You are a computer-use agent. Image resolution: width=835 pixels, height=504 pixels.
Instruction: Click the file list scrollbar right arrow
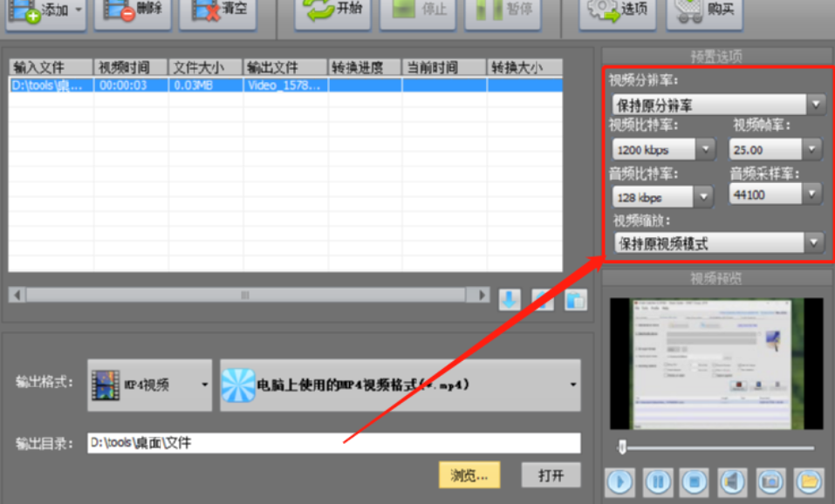[x=482, y=295]
